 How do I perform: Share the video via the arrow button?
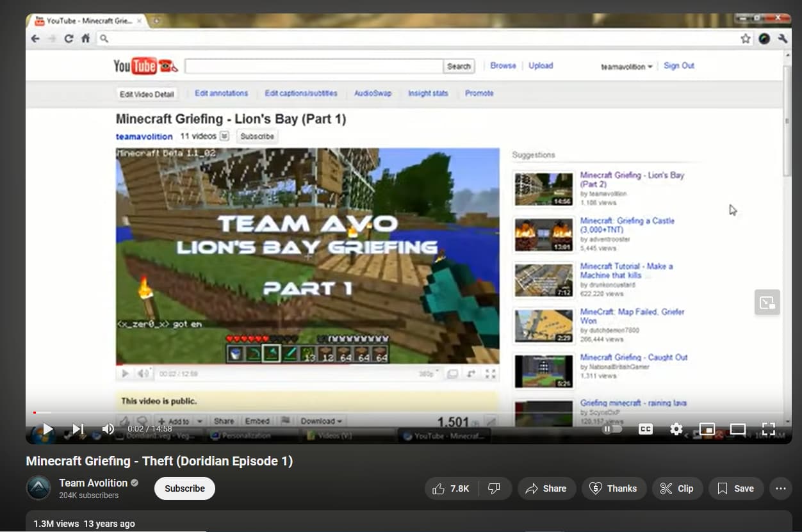pyautogui.click(x=546, y=488)
